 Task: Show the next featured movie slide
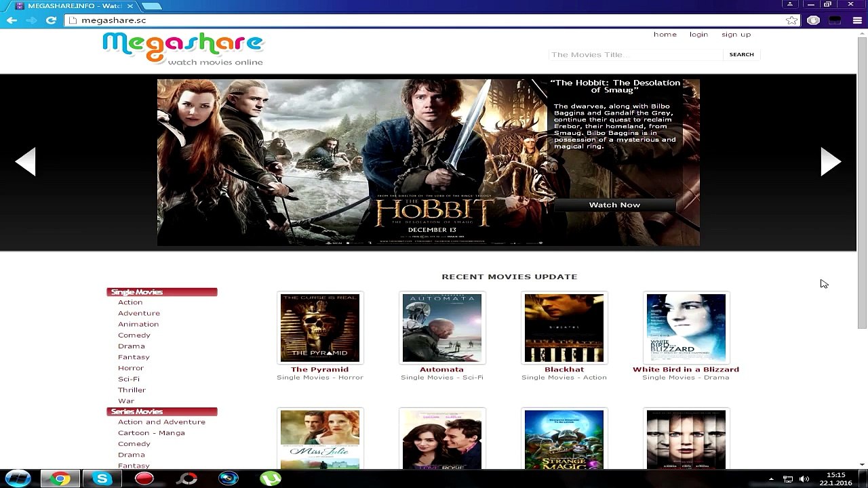click(831, 162)
